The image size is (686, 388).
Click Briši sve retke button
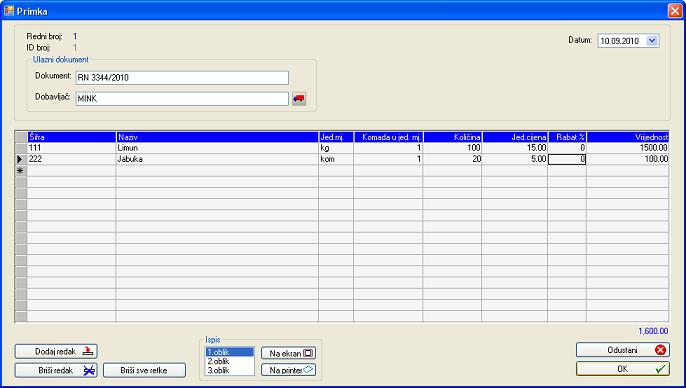point(144,370)
